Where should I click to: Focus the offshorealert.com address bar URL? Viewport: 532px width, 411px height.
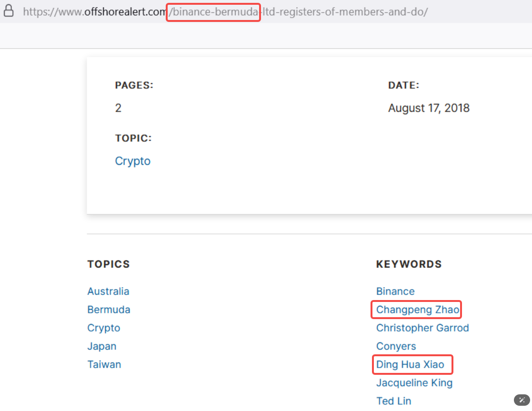point(225,12)
